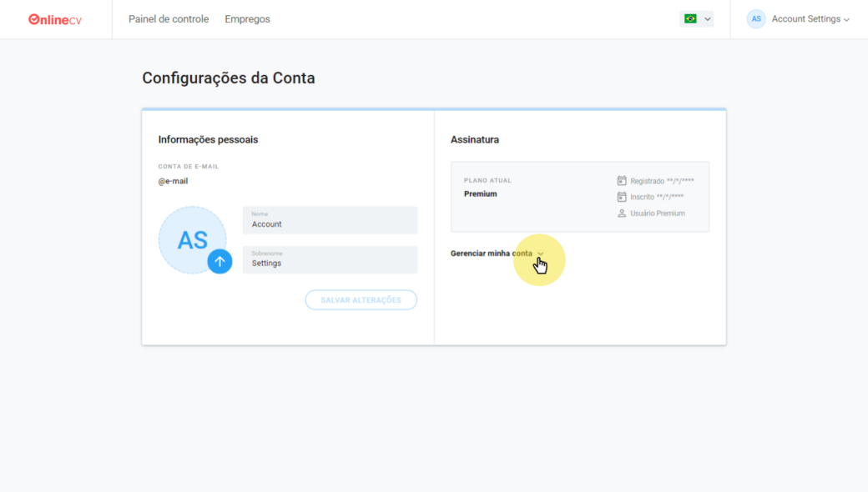Screen dimensions: 868x492
Task: Open the Empregos menu item
Action: [x=247, y=19]
